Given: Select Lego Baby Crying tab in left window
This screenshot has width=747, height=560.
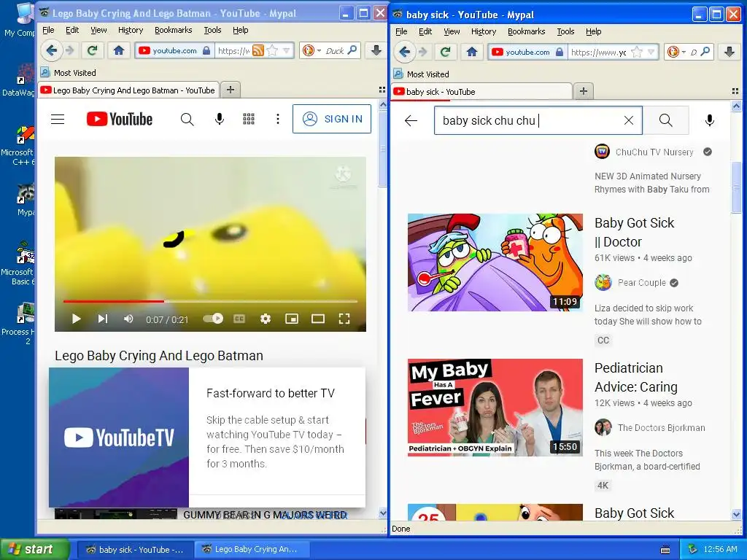Looking at the screenshot, I should [x=128, y=90].
